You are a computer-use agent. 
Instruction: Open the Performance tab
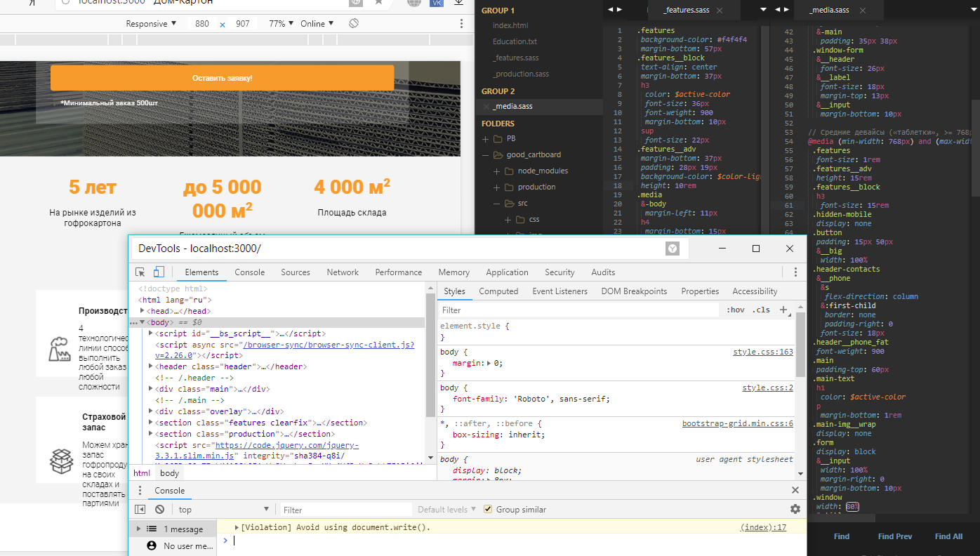[399, 272]
